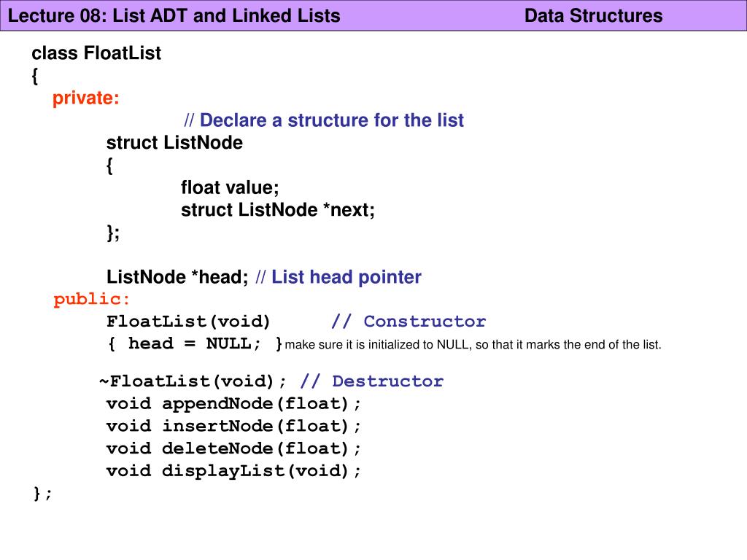Click the 'head = NULL;' statement

tap(194, 343)
